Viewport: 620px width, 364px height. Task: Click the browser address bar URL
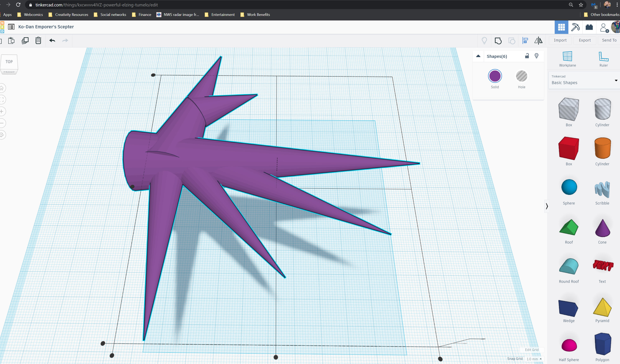click(x=97, y=5)
